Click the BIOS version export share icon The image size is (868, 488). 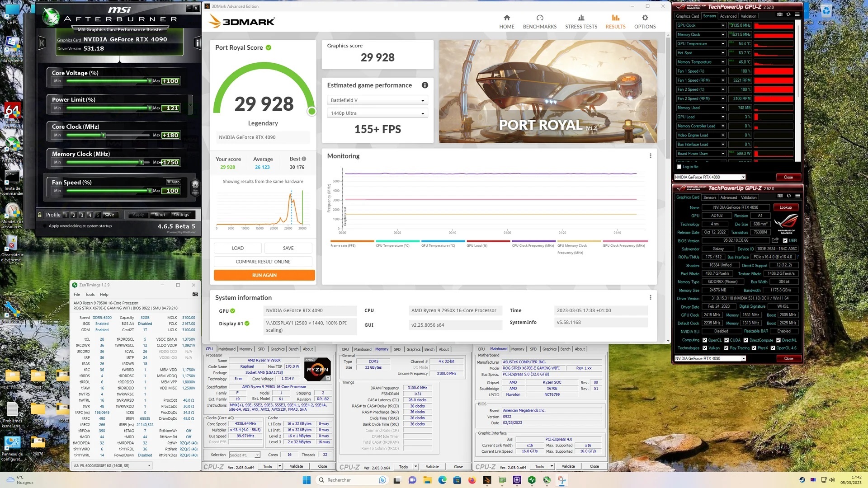(x=775, y=240)
